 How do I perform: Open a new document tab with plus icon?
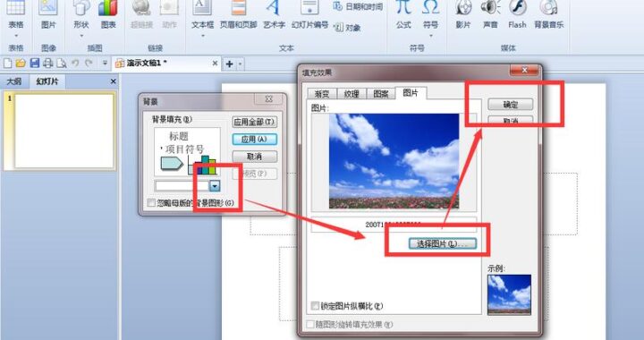click(230, 64)
